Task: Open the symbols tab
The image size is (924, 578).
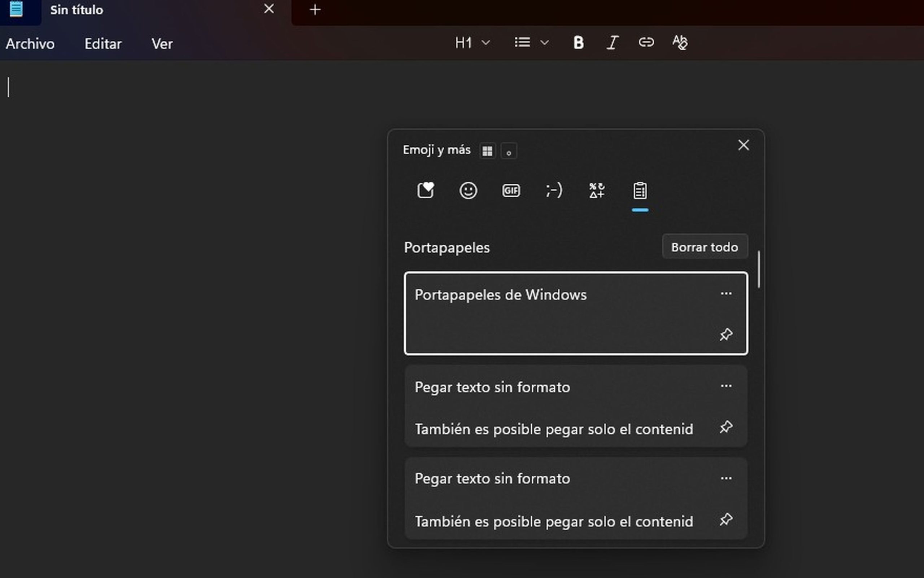Action: [597, 191]
